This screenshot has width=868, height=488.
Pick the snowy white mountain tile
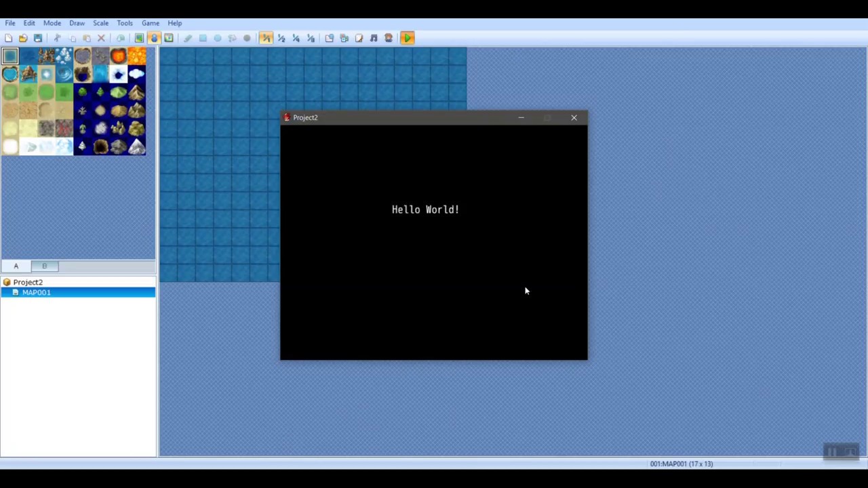[x=136, y=146]
